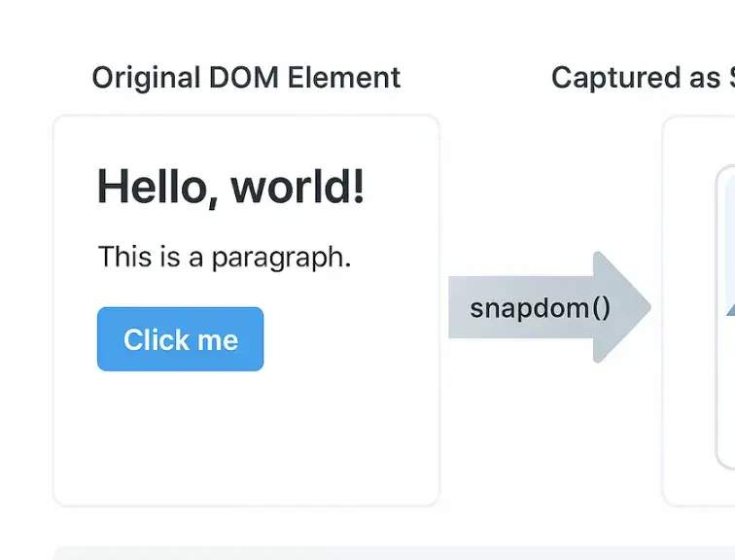Image resolution: width=735 pixels, height=560 pixels.
Task: Click the word Element in the title
Action: point(350,78)
